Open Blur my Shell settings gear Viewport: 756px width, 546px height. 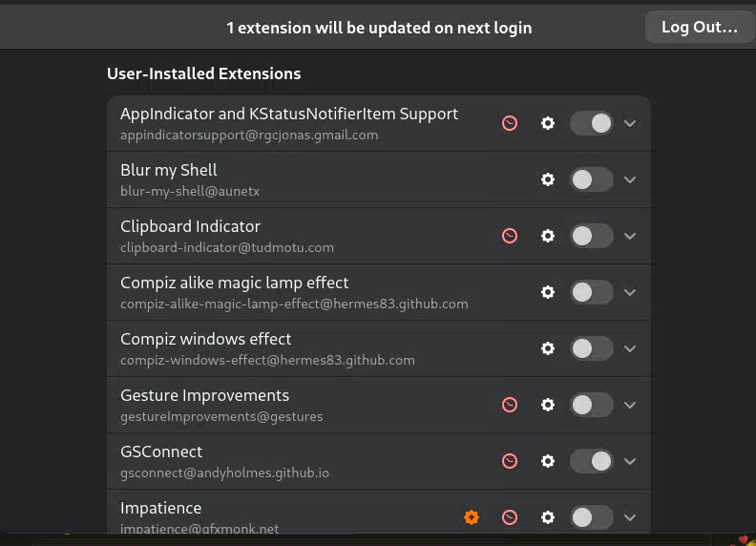pyautogui.click(x=548, y=179)
